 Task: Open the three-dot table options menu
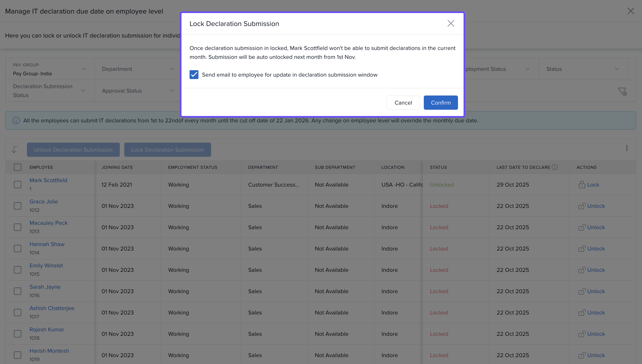click(626, 148)
